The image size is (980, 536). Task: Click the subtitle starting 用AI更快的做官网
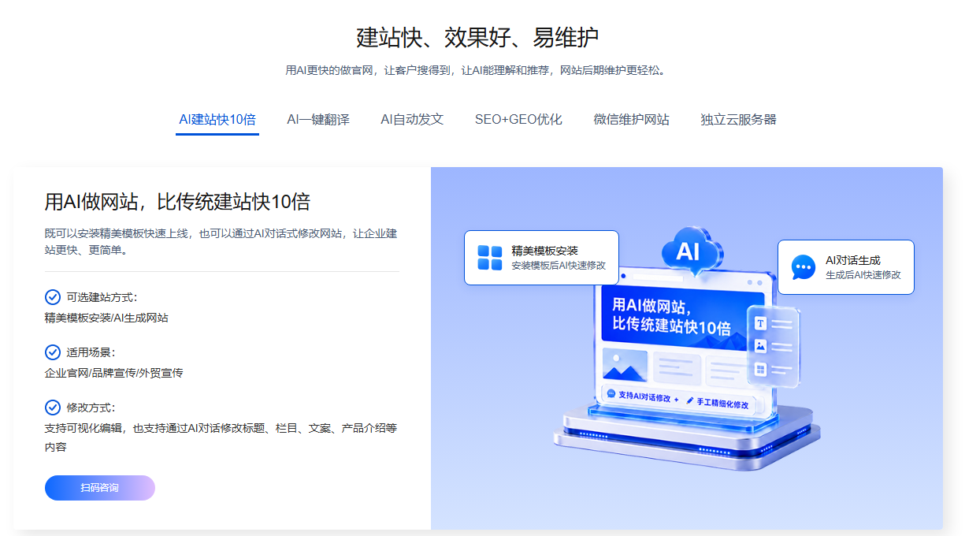(477, 70)
